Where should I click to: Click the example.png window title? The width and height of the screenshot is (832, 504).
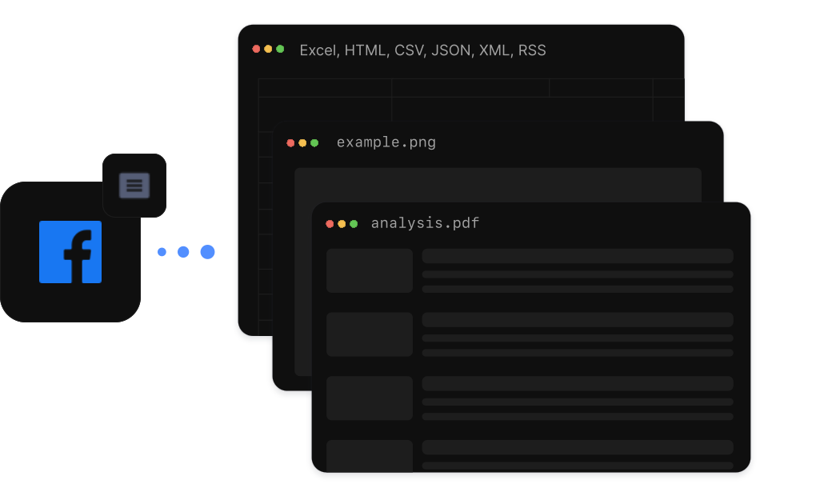[386, 142]
